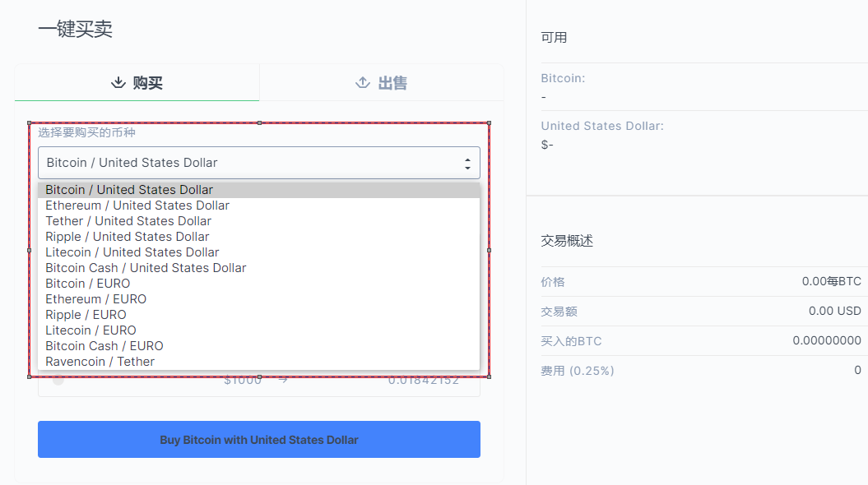Click the up-down arrows of currency combo box
The height and width of the screenshot is (485, 868).
click(x=468, y=163)
